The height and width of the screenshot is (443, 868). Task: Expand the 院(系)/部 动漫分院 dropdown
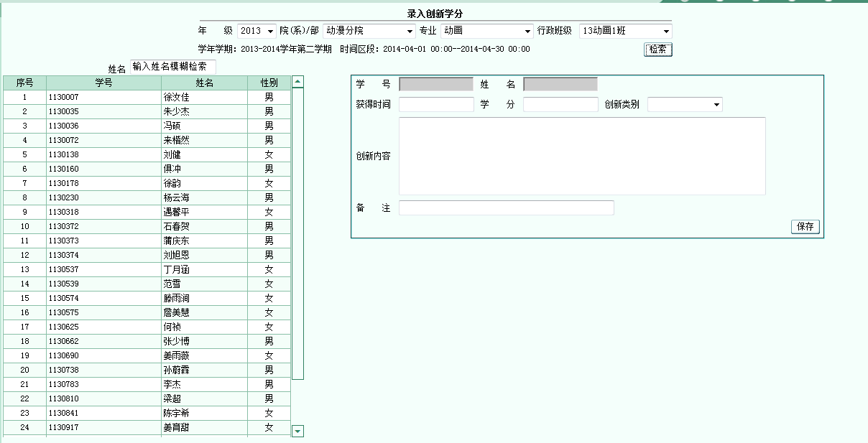369,31
